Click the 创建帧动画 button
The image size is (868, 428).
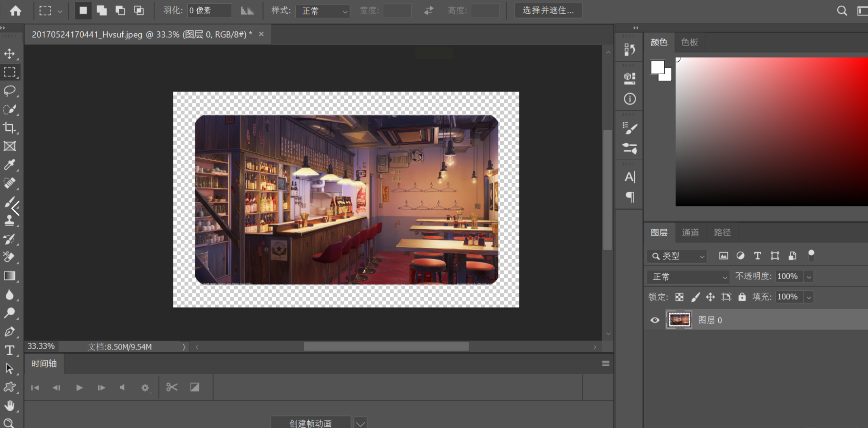[x=310, y=423]
